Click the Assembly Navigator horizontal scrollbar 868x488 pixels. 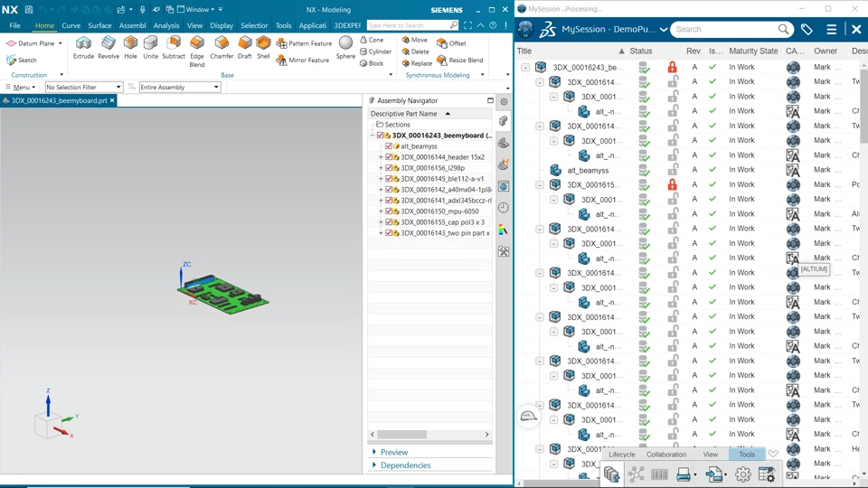[401, 435]
